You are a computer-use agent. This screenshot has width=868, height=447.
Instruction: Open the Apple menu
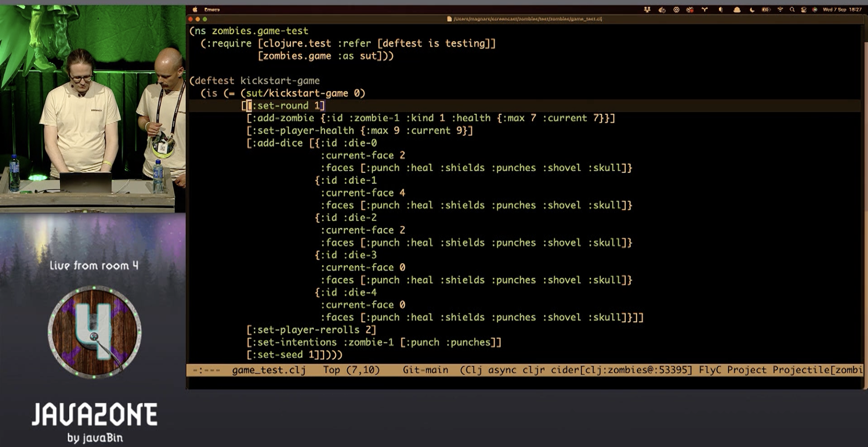(x=195, y=9)
